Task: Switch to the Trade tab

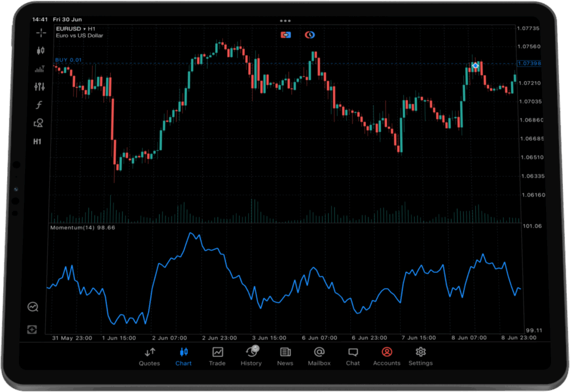Action: coord(218,357)
